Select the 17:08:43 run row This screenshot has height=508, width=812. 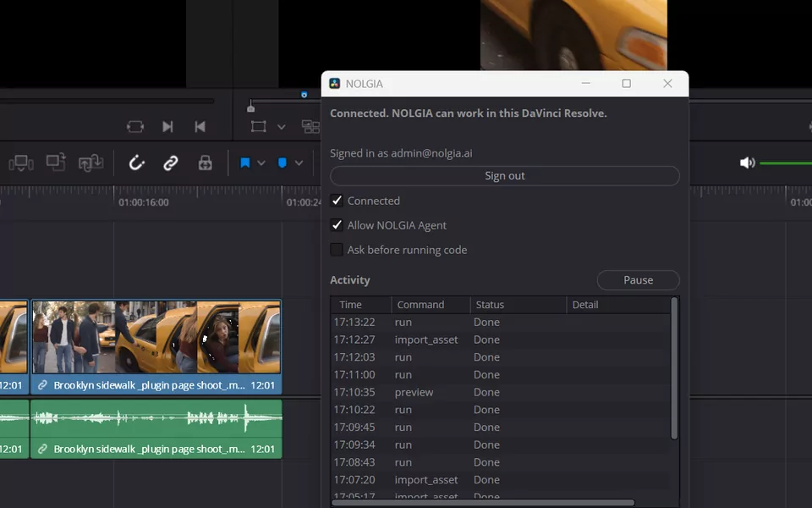pyautogui.click(x=501, y=462)
